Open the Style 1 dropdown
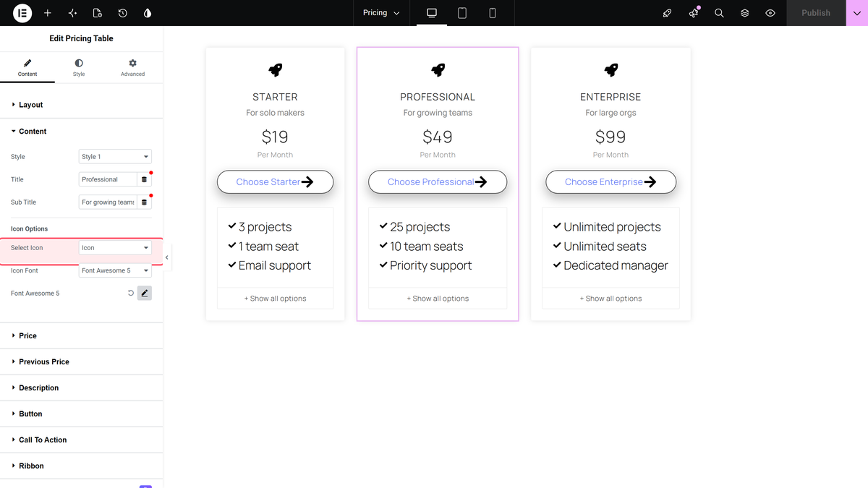The image size is (868, 488). (115, 157)
